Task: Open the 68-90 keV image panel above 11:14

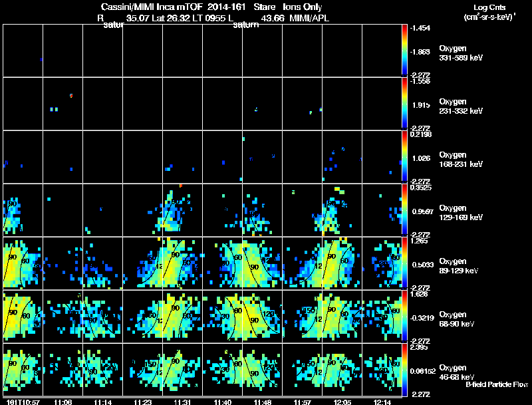Action: [103, 317]
